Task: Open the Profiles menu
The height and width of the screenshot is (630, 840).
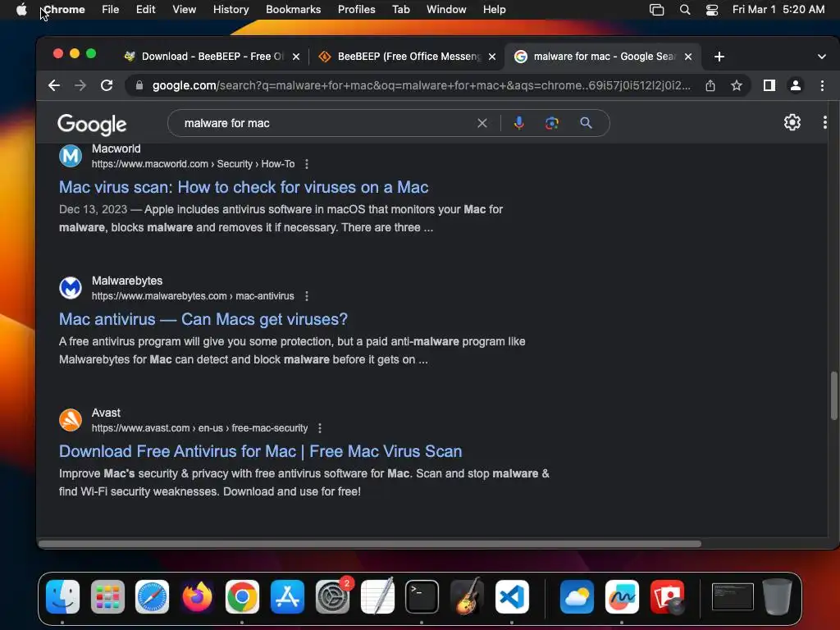Action: [x=356, y=9]
